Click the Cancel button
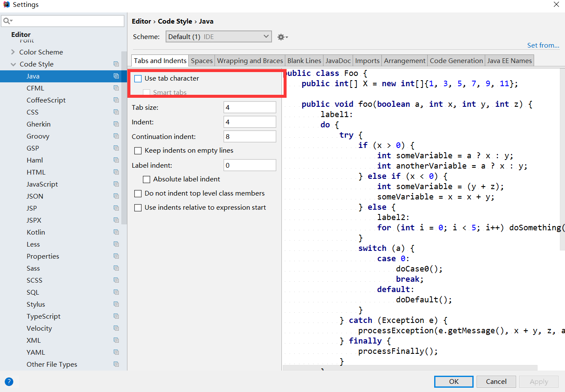This screenshot has width=565, height=392. [496, 382]
